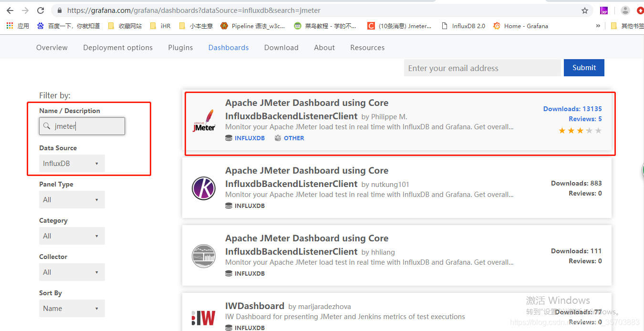Screen dimensions: 644x331
Task: Open the purple RP extension icon
Action: pyautogui.click(x=604, y=10)
